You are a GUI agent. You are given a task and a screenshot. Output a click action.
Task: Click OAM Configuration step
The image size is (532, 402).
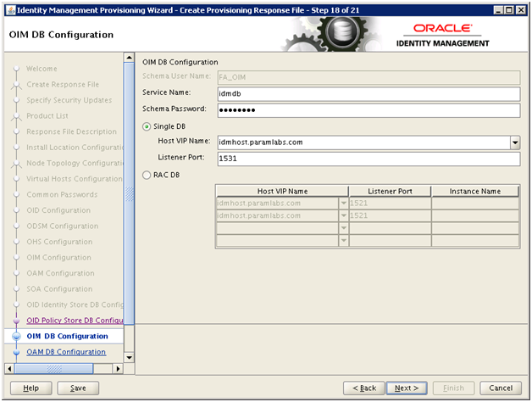tap(60, 273)
